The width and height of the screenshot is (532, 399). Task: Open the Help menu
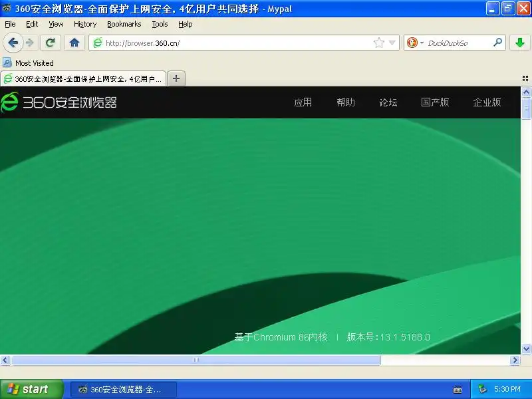186,24
